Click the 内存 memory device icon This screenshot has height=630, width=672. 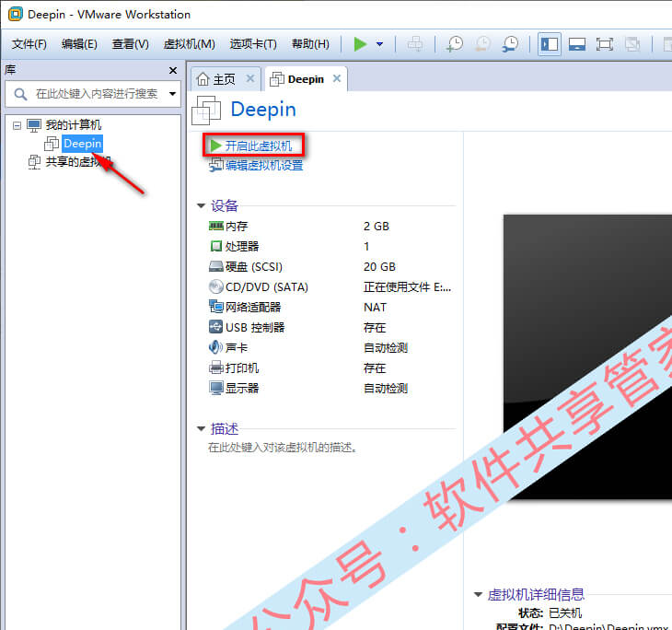point(216,226)
